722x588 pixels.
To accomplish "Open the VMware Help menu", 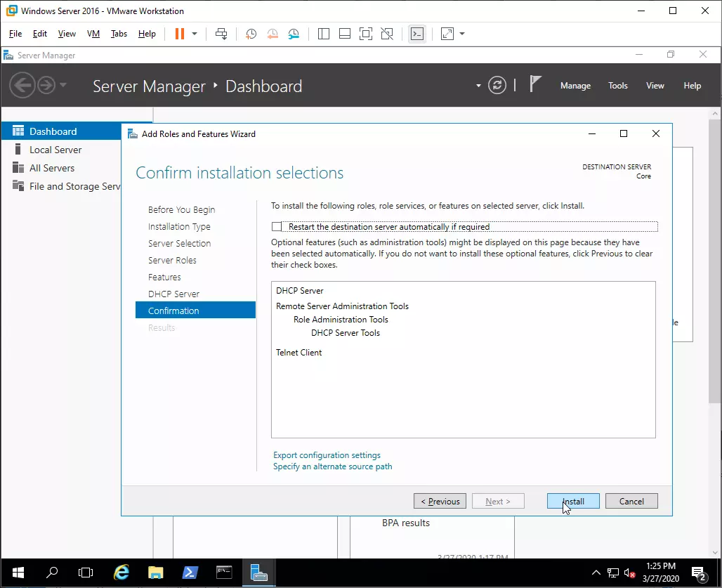I will coord(147,34).
